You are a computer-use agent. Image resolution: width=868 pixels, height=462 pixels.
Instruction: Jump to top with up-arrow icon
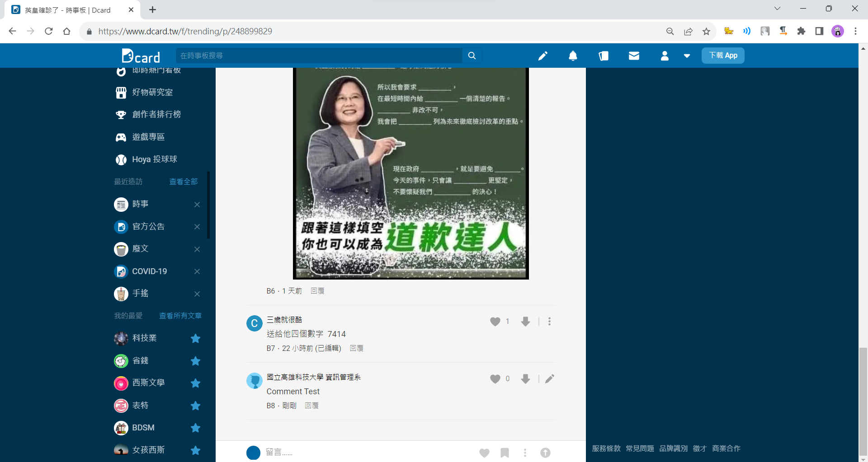pos(545,453)
